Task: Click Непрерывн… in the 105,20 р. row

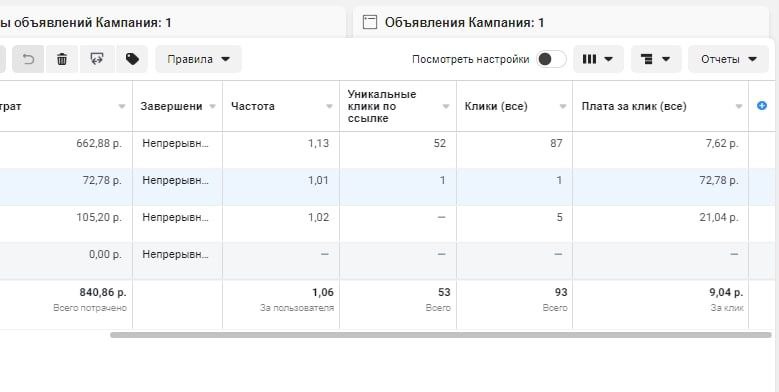Action: coord(175,217)
